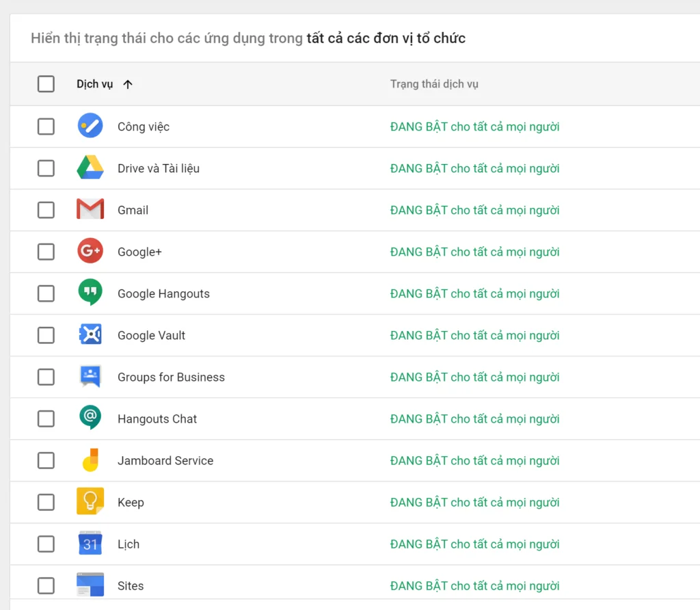Click the Sites app icon
700x610 pixels.
pos(90,584)
